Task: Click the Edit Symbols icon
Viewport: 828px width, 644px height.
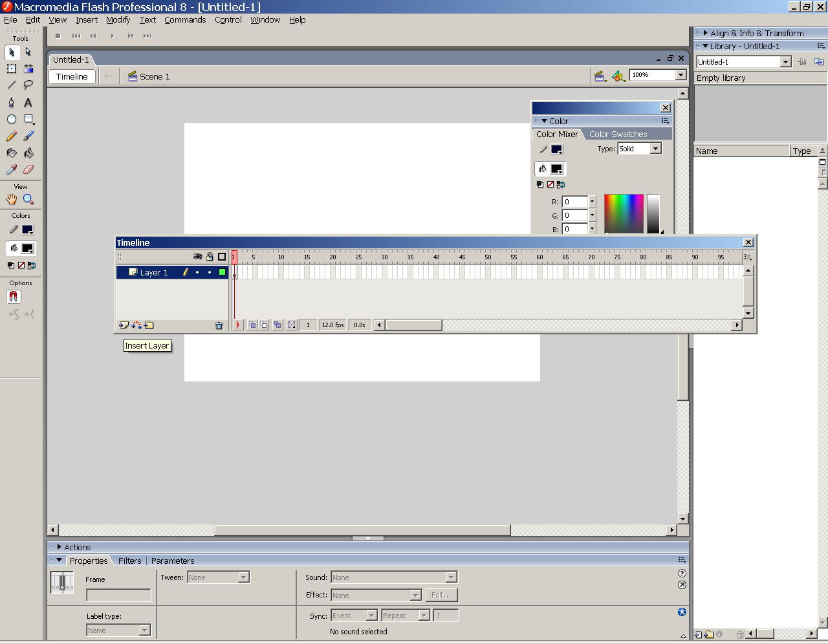Action: (x=618, y=76)
